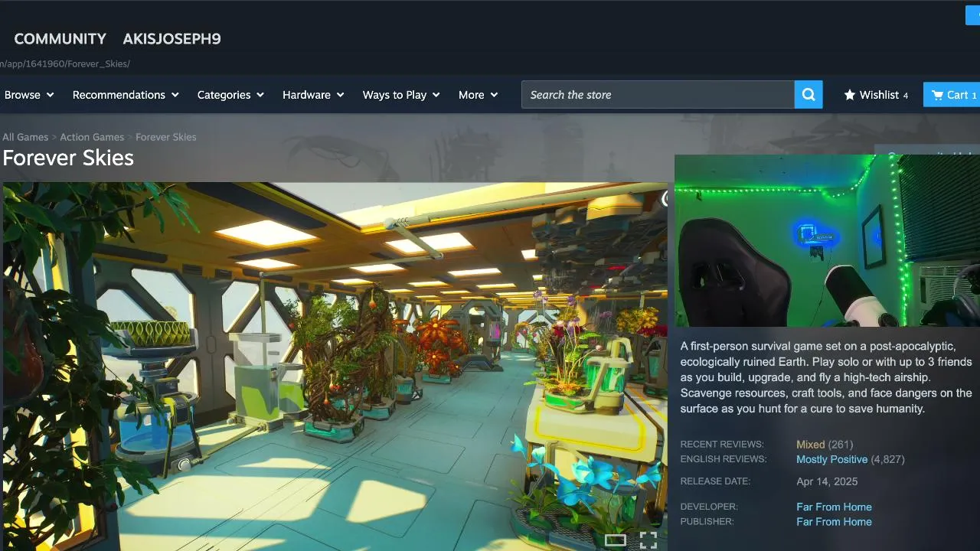Click the green-lit room header image

827,240
